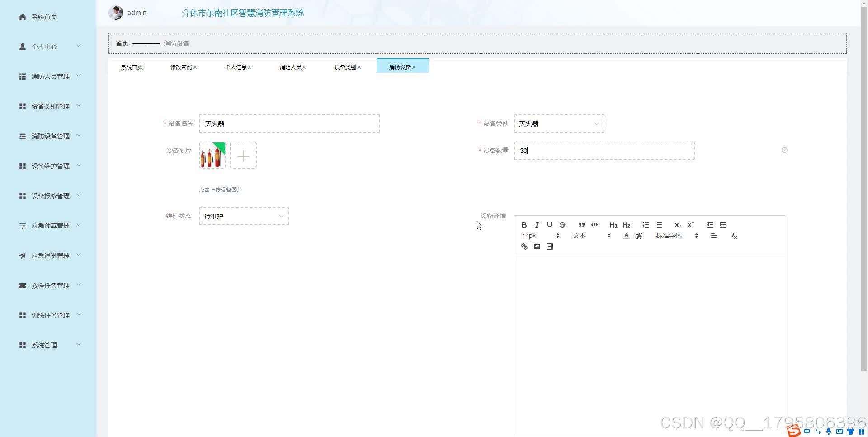The width and height of the screenshot is (868, 437).
Task: Click the plus box to upload device image
Action: 243,156
